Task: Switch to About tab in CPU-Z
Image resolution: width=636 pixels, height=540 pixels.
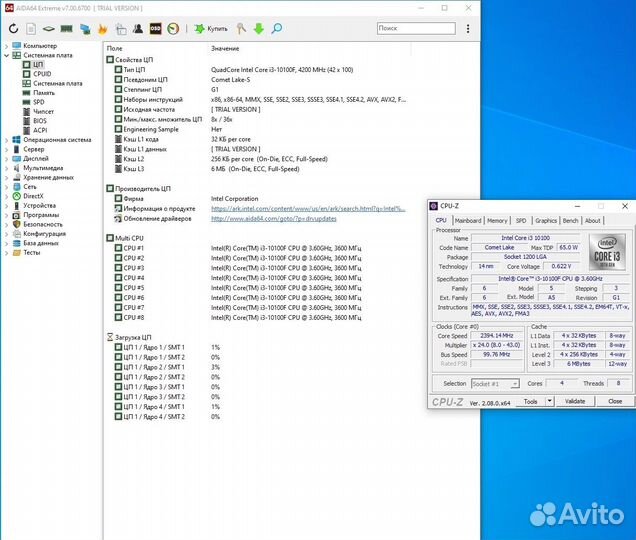Action: point(593,220)
